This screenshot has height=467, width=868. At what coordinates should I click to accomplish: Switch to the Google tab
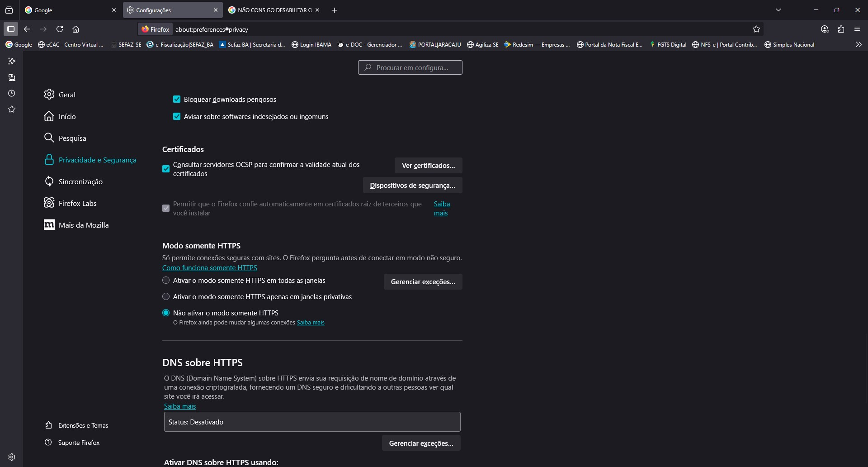pos(68,10)
